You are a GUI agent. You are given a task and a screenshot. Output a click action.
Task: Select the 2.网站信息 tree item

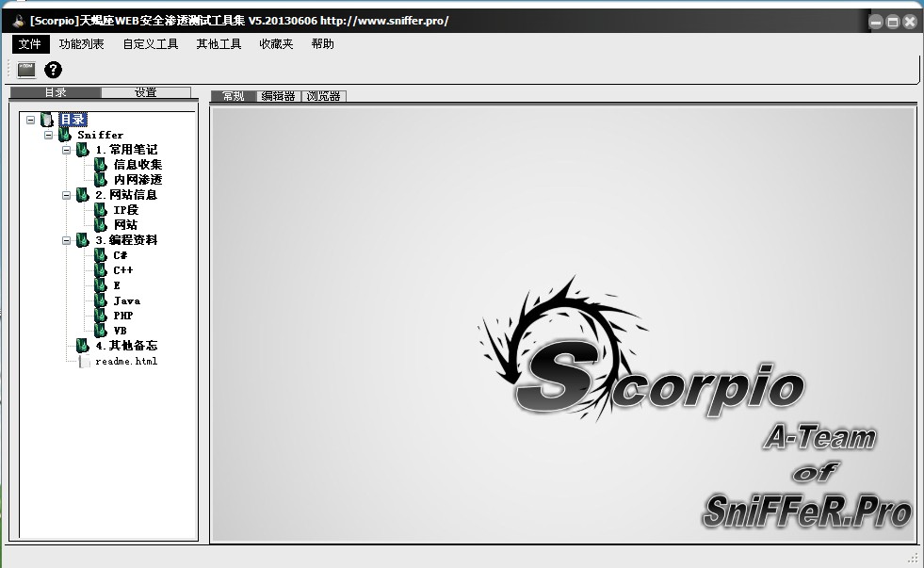126,195
